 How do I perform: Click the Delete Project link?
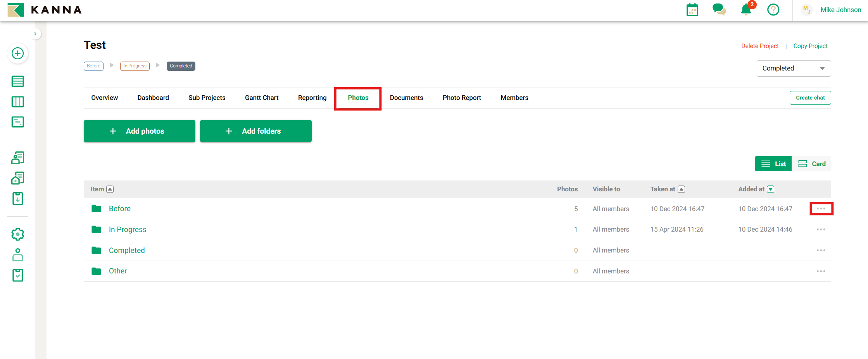(x=759, y=46)
